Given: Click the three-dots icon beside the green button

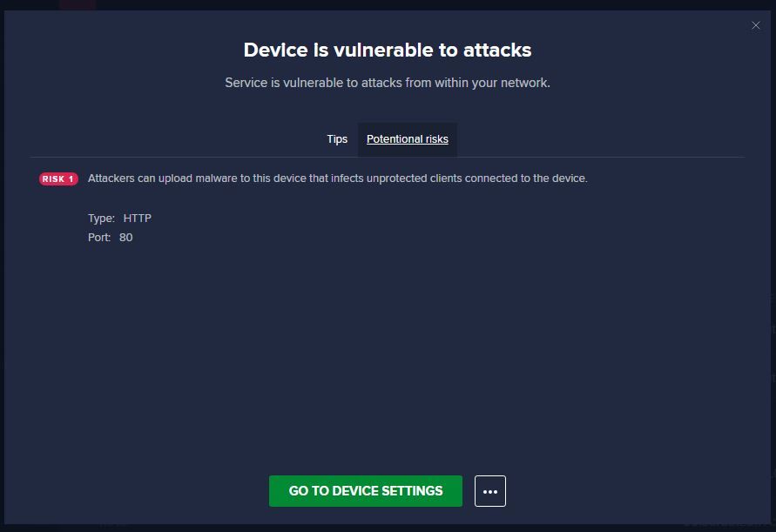Looking at the screenshot, I should [x=489, y=491].
